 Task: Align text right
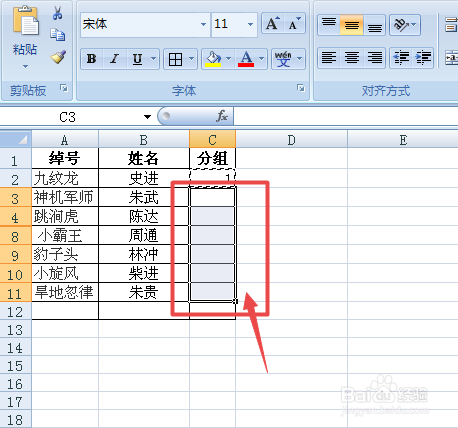[374, 58]
